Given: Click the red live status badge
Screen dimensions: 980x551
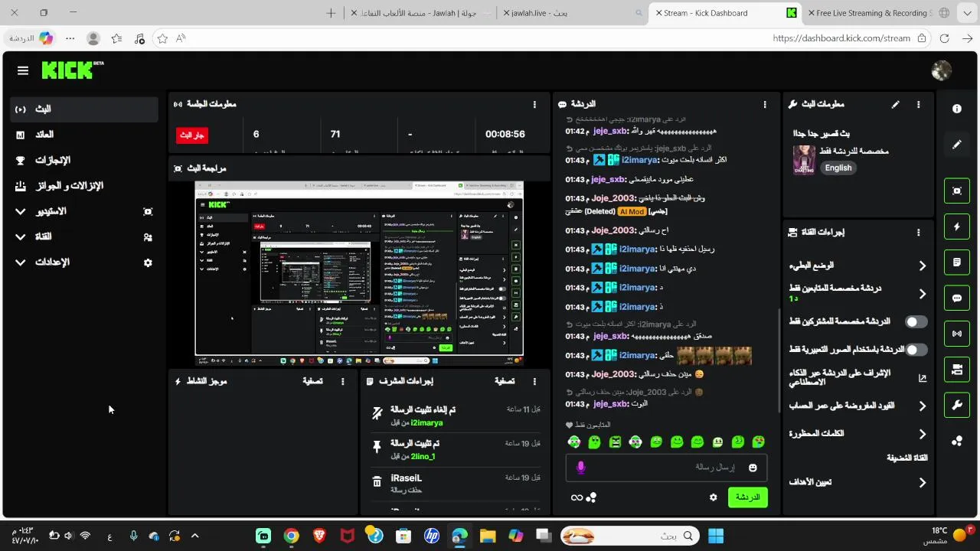Looking at the screenshot, I should pyautogui.click(x=192, y=135).
